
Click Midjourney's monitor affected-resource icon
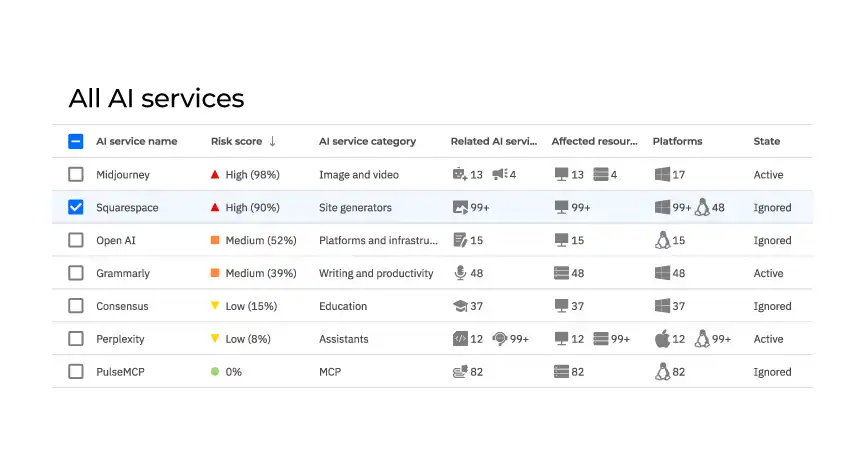click(561, 175)
